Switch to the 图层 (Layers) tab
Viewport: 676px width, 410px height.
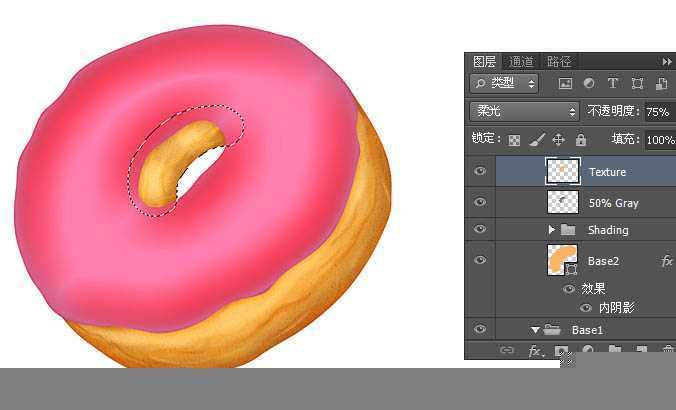click(484, 62)
